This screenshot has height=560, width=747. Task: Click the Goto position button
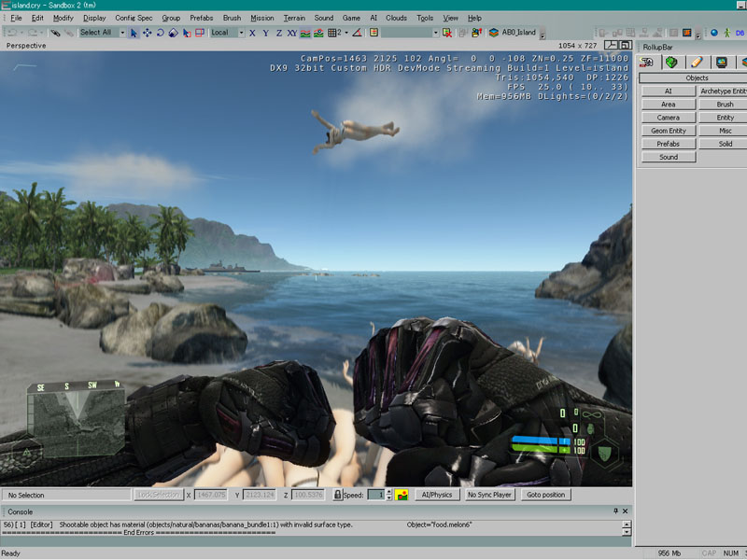point(545,495)
